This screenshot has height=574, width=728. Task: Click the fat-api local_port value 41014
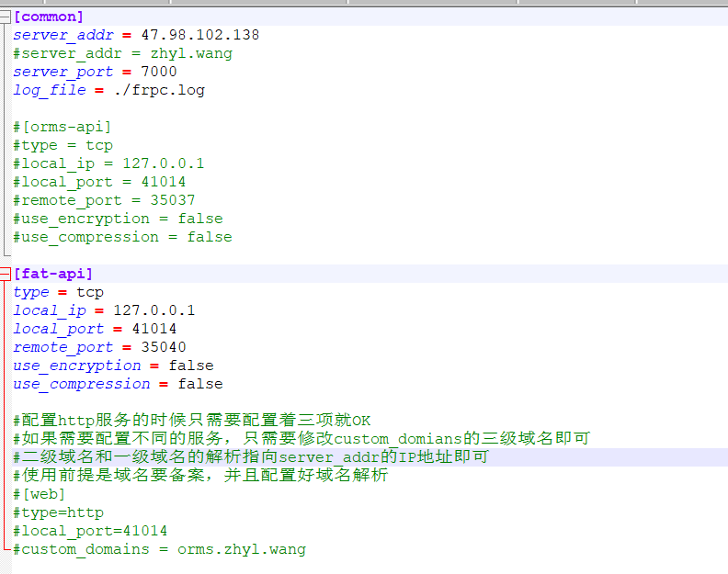click(x=154, y=329)
